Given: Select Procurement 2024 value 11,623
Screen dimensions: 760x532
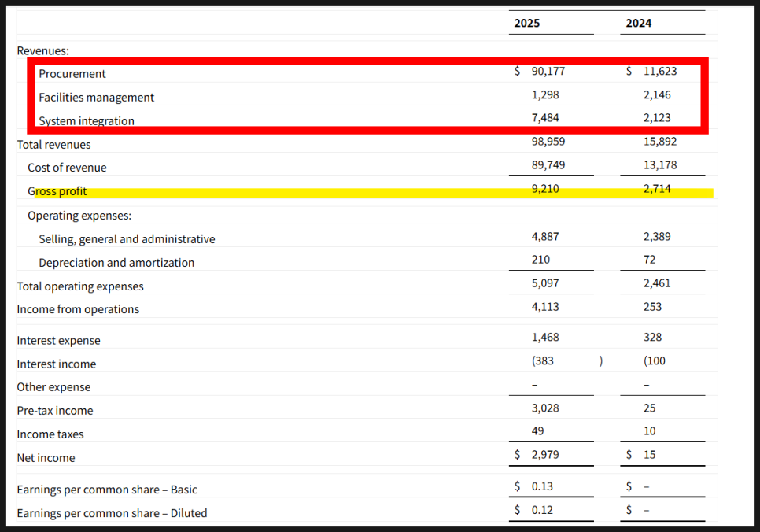Looking at the screenshot, I should [660, 72].
